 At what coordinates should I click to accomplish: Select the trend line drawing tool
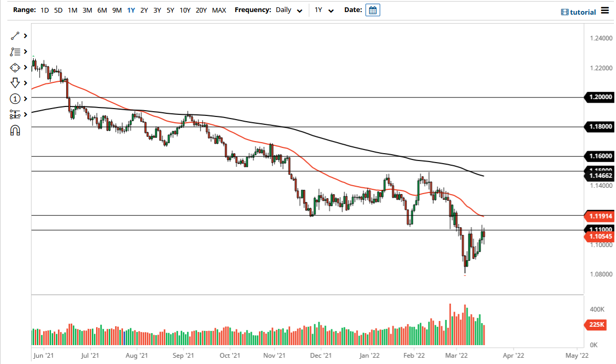(x=14, y=36)
